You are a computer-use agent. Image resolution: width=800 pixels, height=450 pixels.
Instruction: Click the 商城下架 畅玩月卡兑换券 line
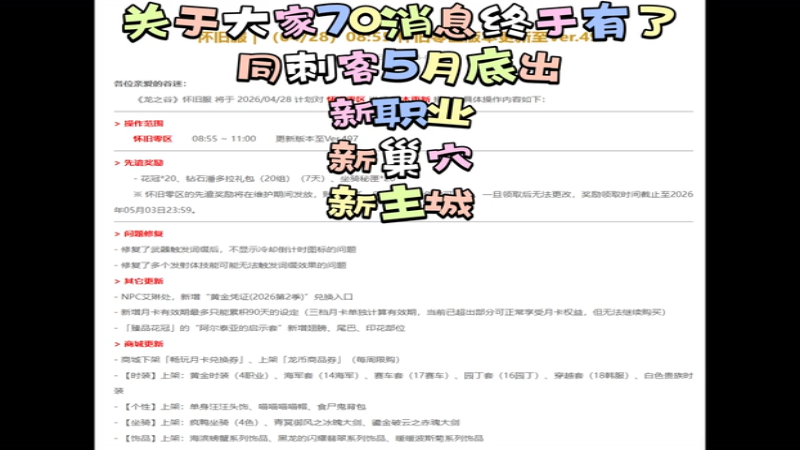(257, 360)
